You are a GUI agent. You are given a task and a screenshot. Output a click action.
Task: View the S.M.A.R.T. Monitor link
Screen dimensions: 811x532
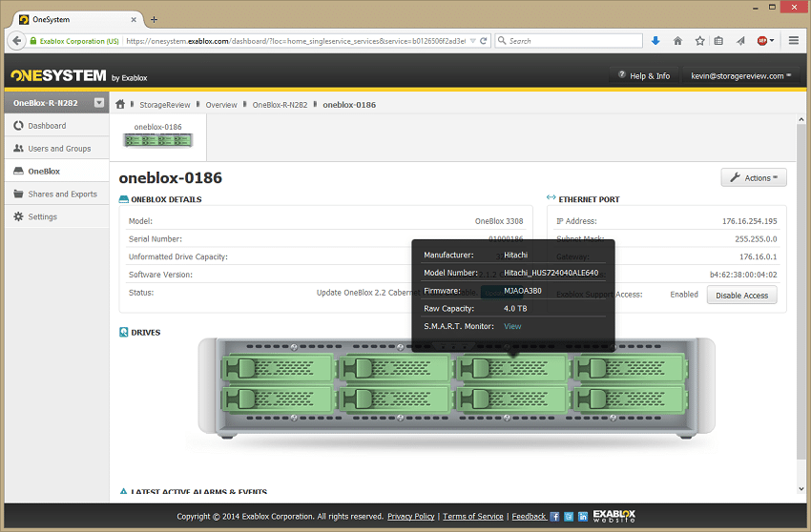(512, 326)
